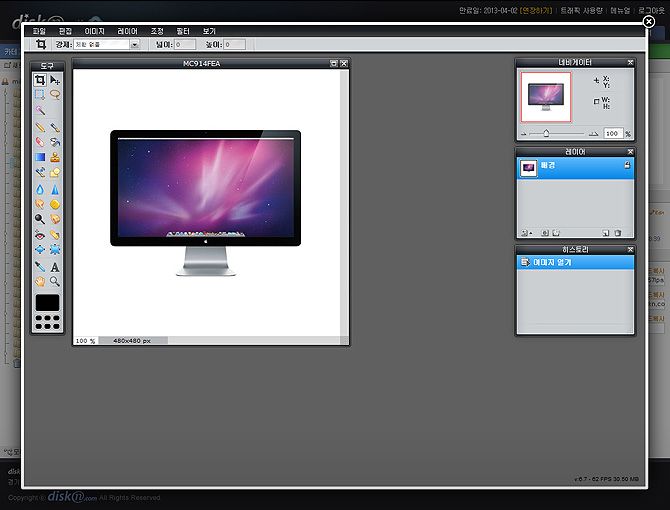Select the Magic Wand tool

coord(40,111)
